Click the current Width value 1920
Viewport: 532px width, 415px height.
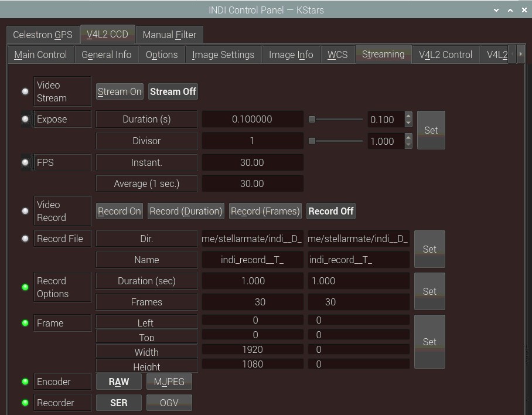click(253, 349)
